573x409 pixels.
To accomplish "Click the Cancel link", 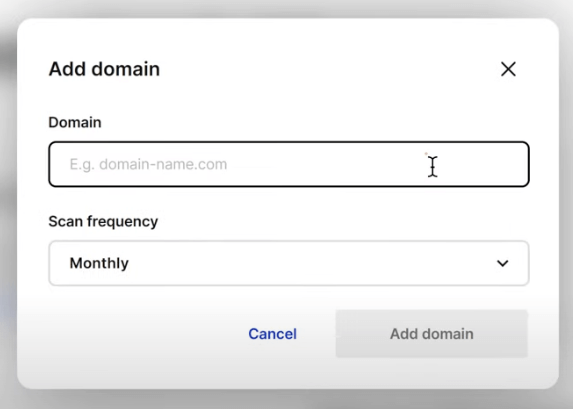I will point(272,334).
